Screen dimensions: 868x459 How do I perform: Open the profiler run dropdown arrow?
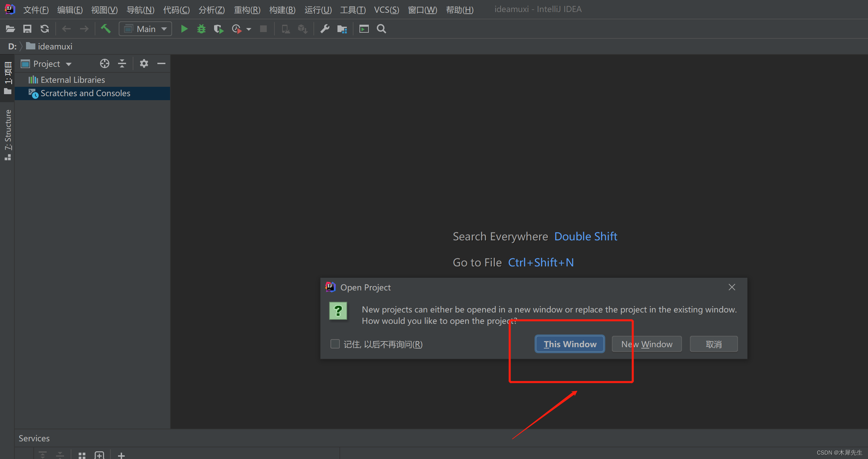point(249,29)
